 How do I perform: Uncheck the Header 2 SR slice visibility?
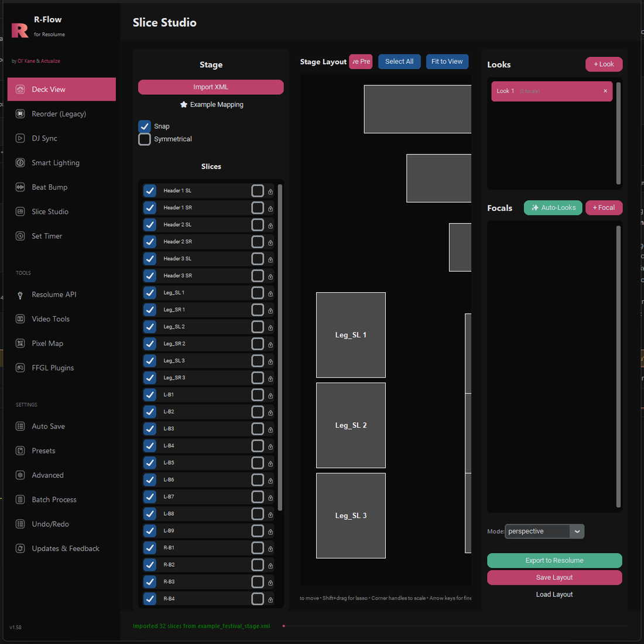[x=150, y=241]
